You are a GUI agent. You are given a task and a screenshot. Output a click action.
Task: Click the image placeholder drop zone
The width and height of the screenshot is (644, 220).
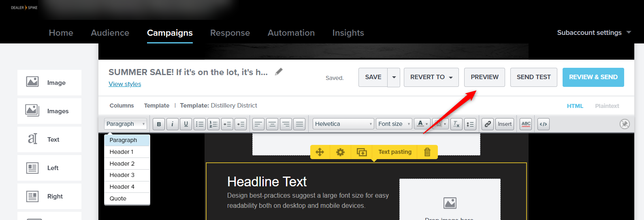click(x=450, y=200)
